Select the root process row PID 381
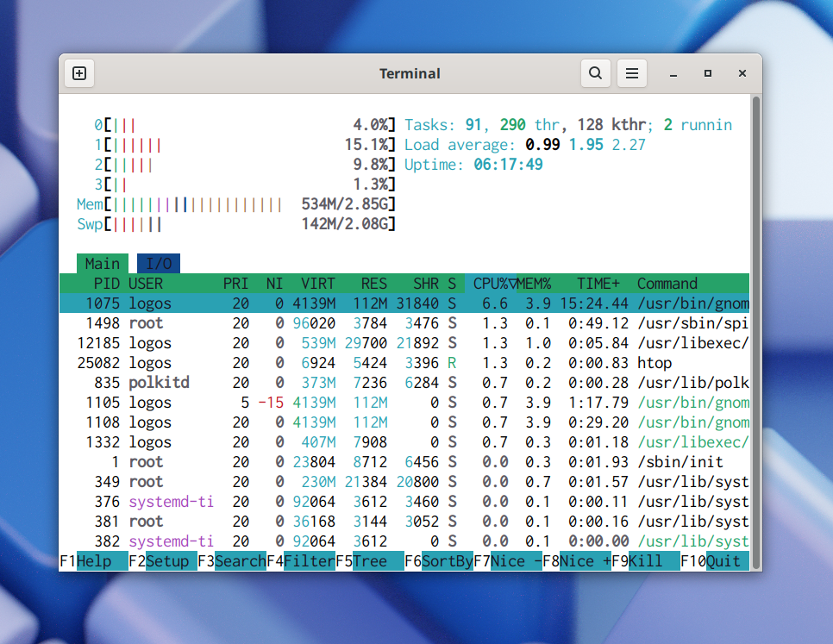Screen dimensions: 833x644 click(404, 522)
